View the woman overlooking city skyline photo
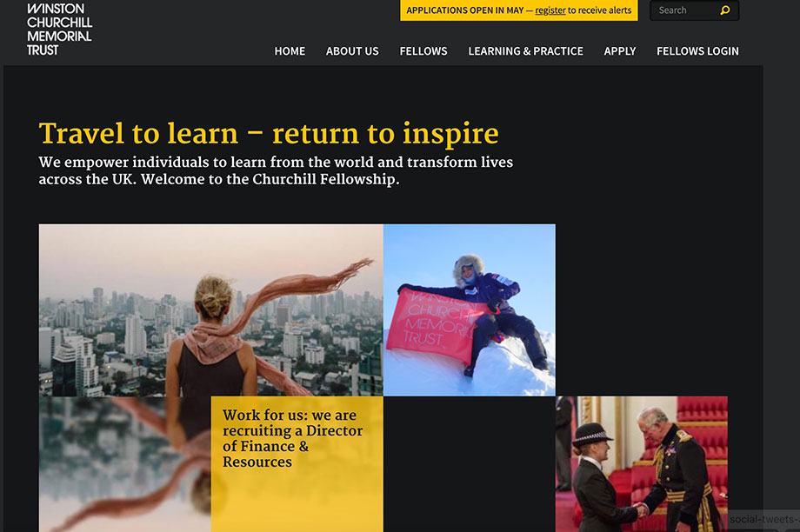The height and width of the screenshot is (532, 800). point(210,310)
